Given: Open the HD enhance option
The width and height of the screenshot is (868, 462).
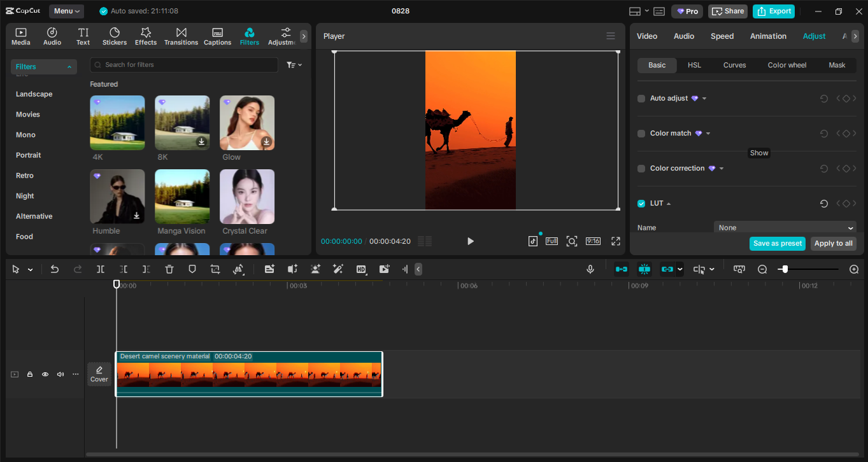Looking at the screenshot, I should pyautogui.click(x=361, y=269).
